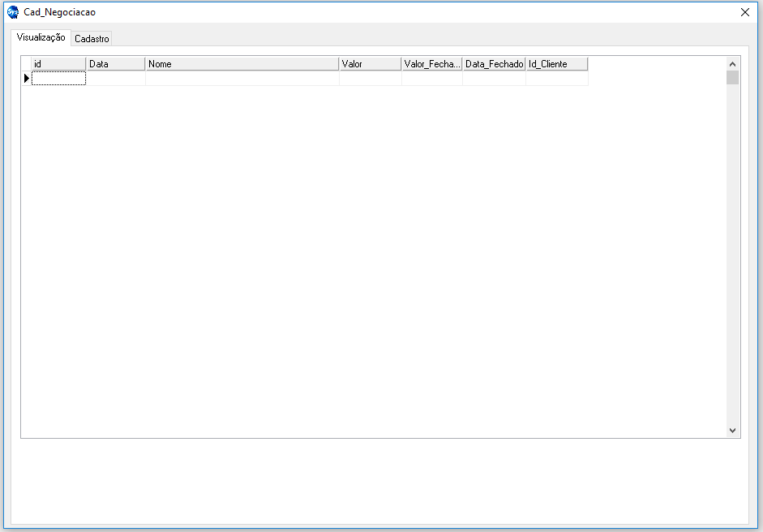Image resolution: width=763 pixels, height=532 pixels.
Task: Select the Nome column header
Action: click(x=242, y=64)
